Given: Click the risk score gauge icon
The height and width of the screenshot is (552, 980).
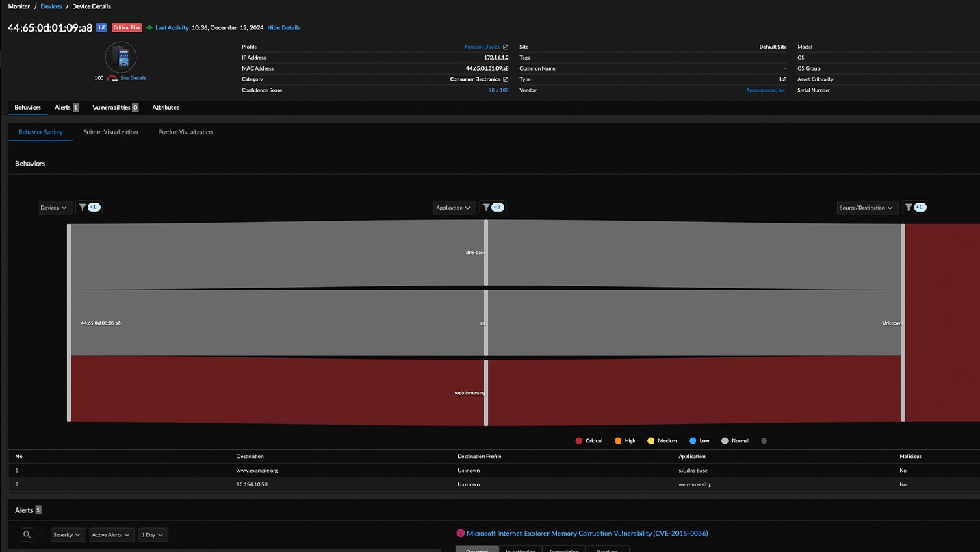Looking at the screenshot, I should click(x=112, y=79).
